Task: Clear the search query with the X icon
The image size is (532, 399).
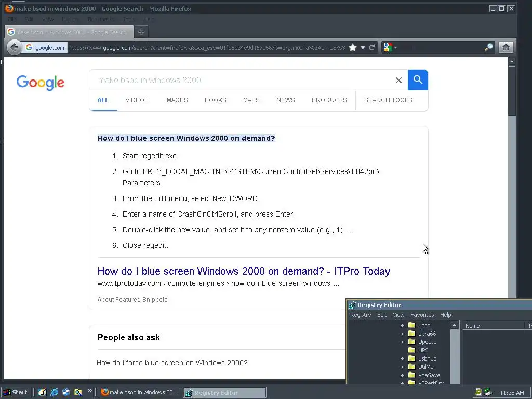Action: [398, 80]
